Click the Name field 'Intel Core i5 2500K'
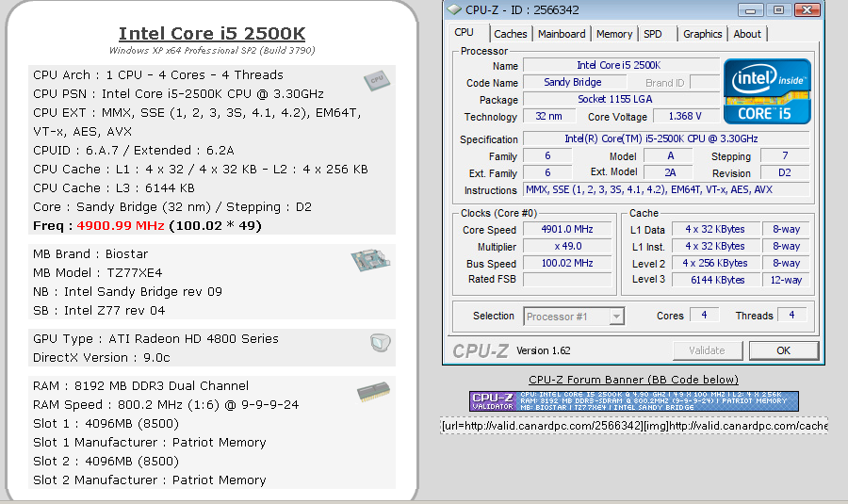This screenshot has height=504, width=848. tap(622, 65)
